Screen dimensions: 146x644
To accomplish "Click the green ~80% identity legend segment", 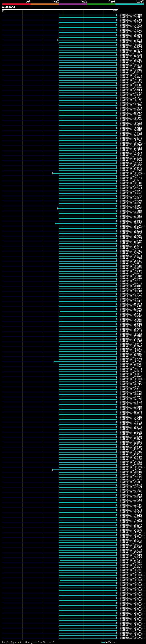I will click(x=101, y=4).
